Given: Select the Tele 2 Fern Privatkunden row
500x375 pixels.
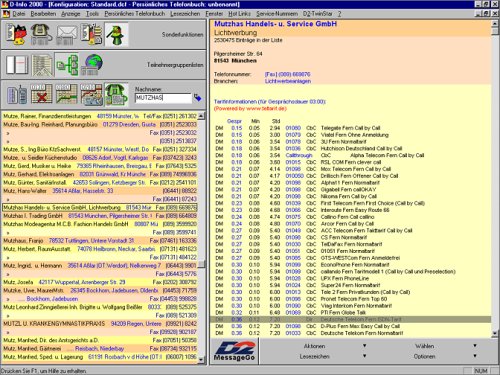Looking at the screenshot, I should (x=350, y=292).
